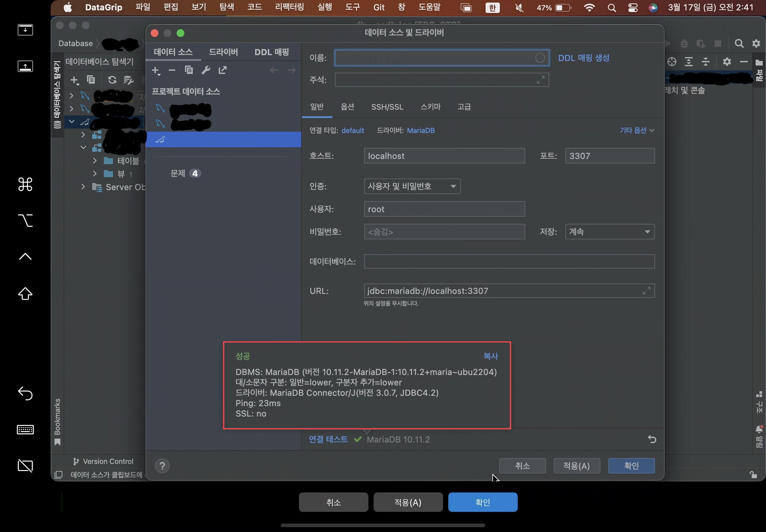Viewport: 766px width, 532px height.
Task: Open the Git menu in menu bar
Action: tap(378, 7)
